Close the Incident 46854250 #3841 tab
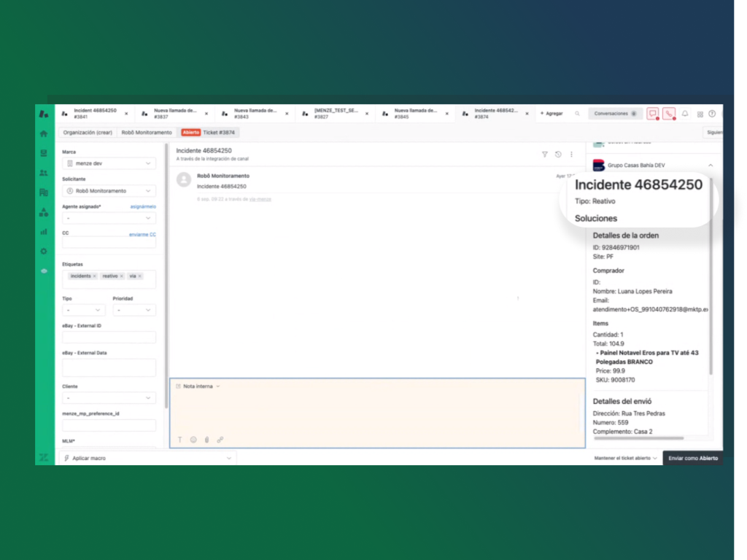The height and width of the screenshot is (560, 747). point(126,114)
